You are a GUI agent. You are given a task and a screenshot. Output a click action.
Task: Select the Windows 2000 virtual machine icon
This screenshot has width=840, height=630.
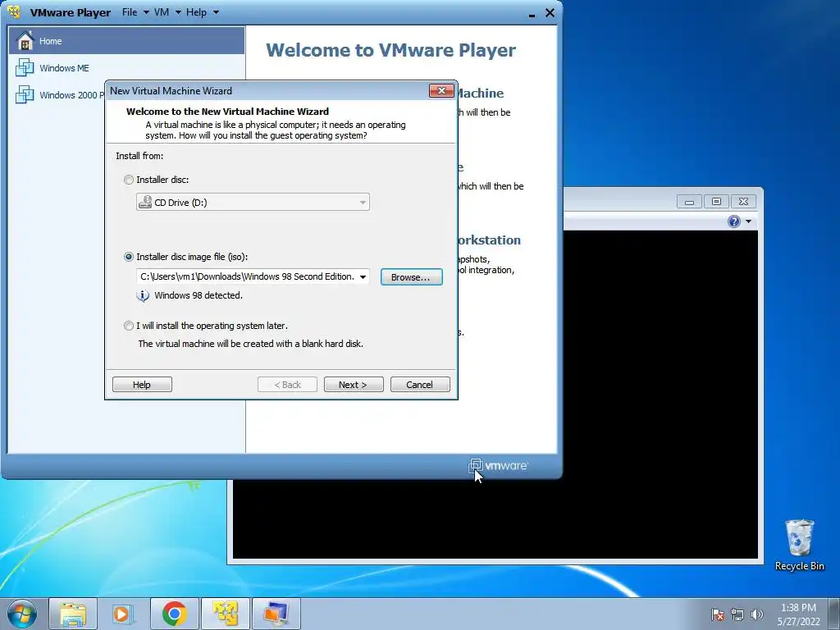(x=25, y=95)
